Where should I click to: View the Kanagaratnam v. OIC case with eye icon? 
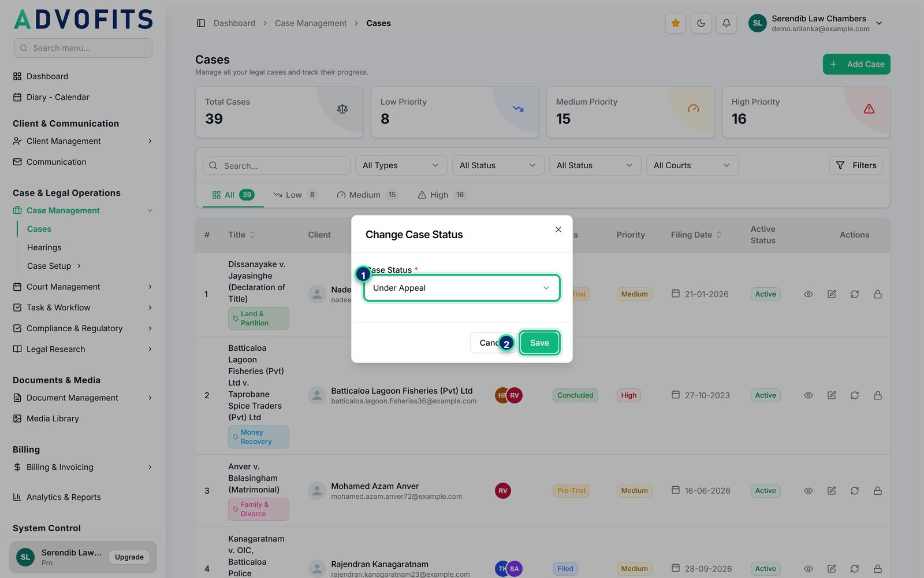coord(808,569)
